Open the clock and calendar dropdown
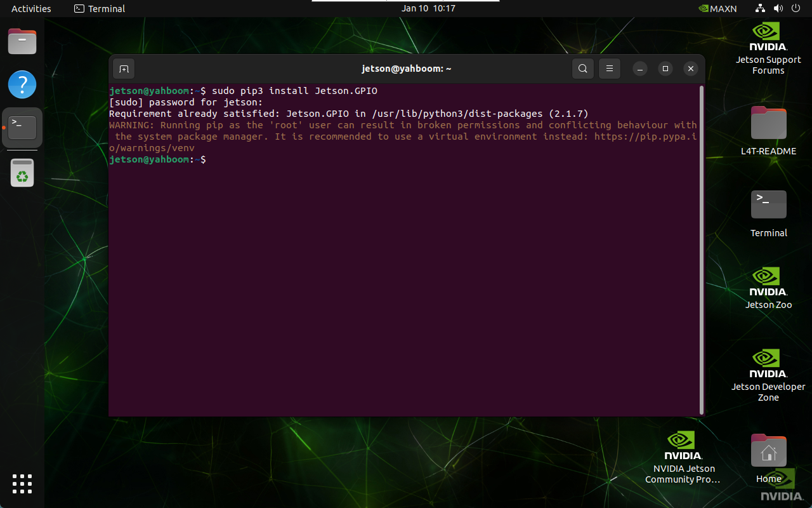This screenshot has width=812, height=508. [428, 8]
